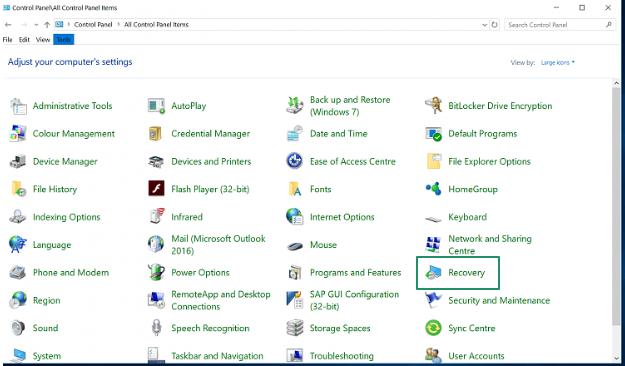Open BitLocker Drive Encryption icon
625x366 pixels.
433,105
